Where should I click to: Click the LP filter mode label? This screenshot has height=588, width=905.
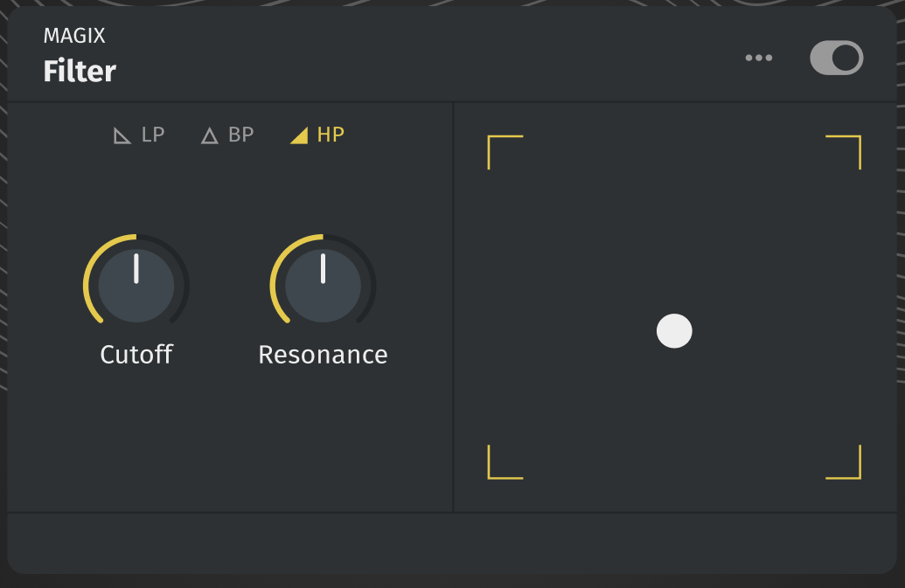coord(153,135)
